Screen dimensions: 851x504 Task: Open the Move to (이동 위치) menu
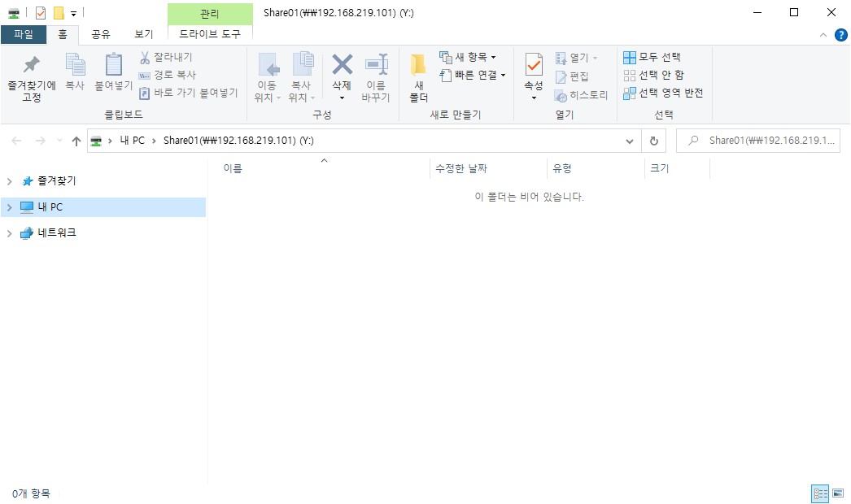point(267,77)
